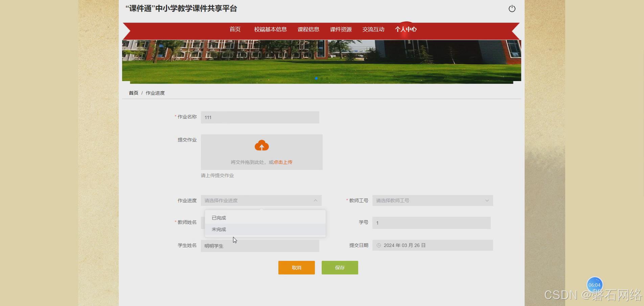Click the collapse chevron on 作业进度 dropdown
Image resolution: width=644 pixels, height=306 pixels.
316,200
